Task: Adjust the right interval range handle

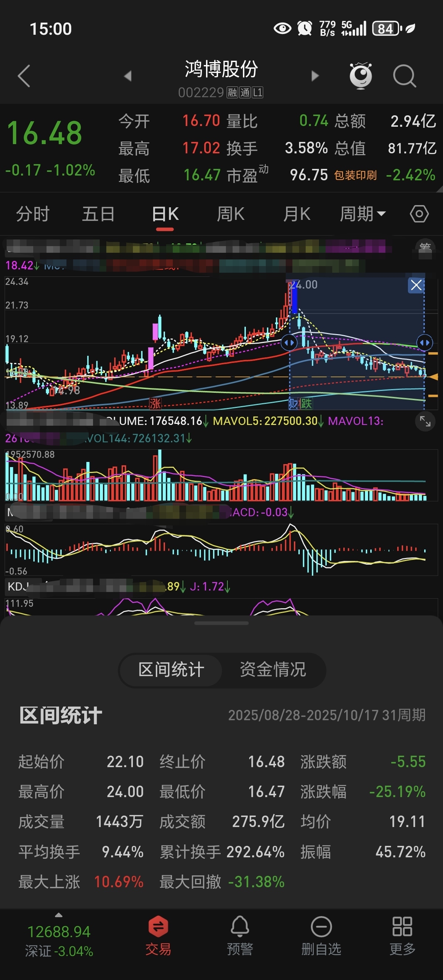Action: pos(425,343)
